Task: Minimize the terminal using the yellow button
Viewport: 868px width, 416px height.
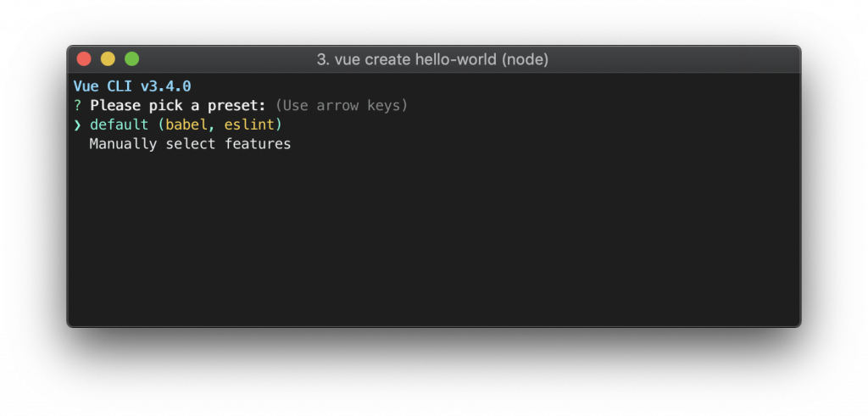Action: [x=108, y=59]
